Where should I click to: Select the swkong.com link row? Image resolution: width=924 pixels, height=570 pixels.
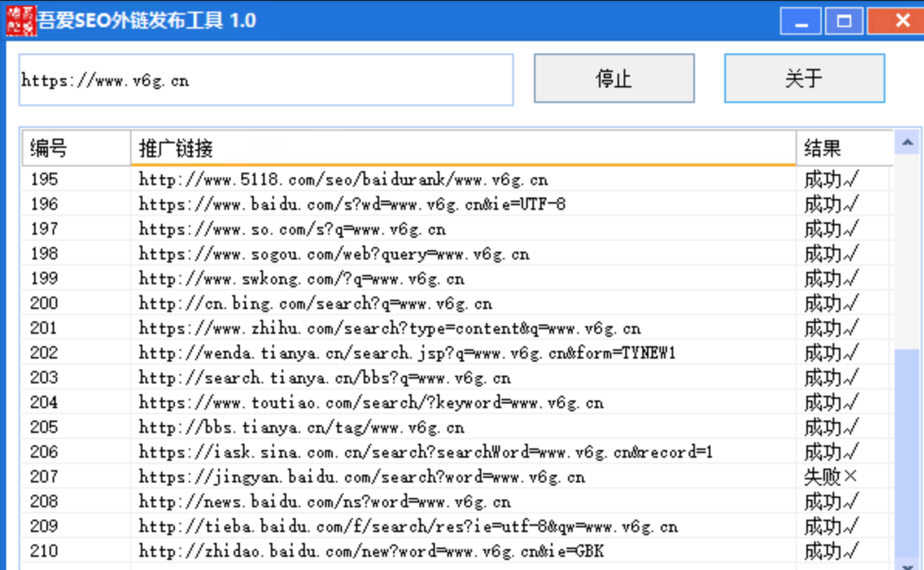[x=301, y=278]
